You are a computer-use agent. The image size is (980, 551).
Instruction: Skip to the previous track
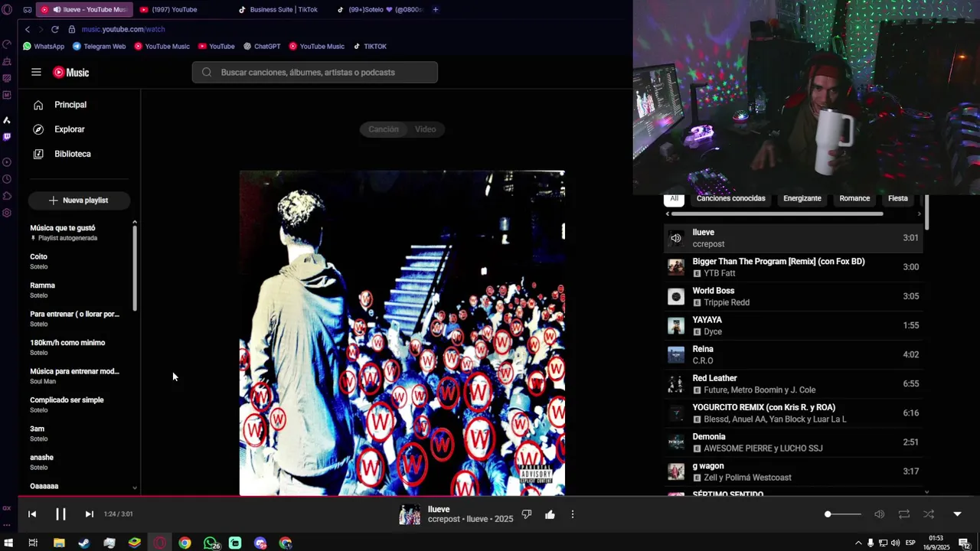pos(32,514)
